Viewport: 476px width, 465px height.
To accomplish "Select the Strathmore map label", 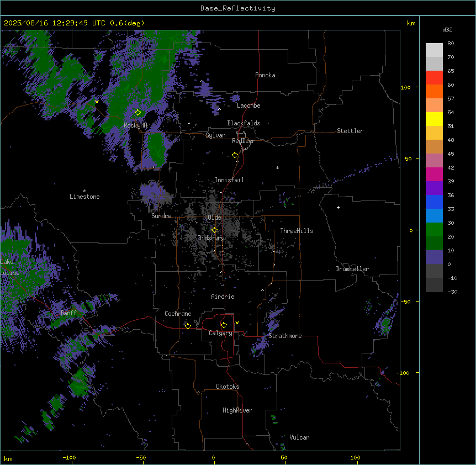I will (285, 336).
